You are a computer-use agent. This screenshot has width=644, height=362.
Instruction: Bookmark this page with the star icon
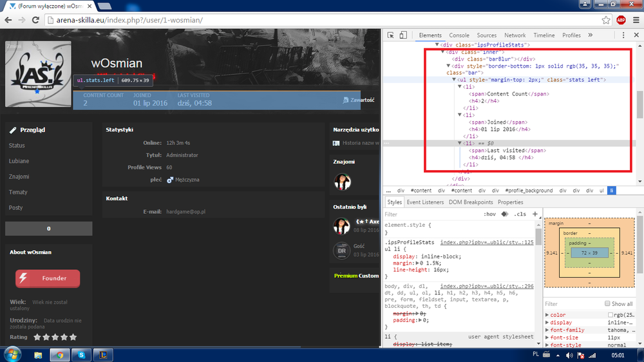pyautogui.click(x=606, y=20)
